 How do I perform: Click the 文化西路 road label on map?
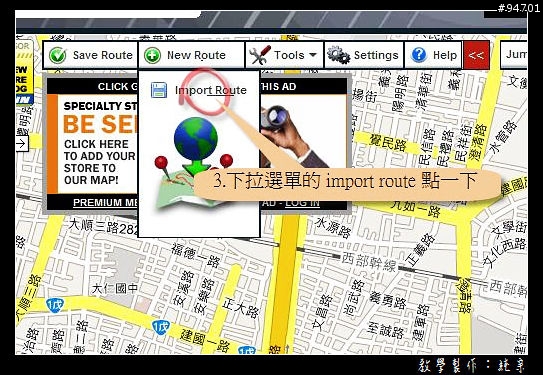click(x=505, y=252)
